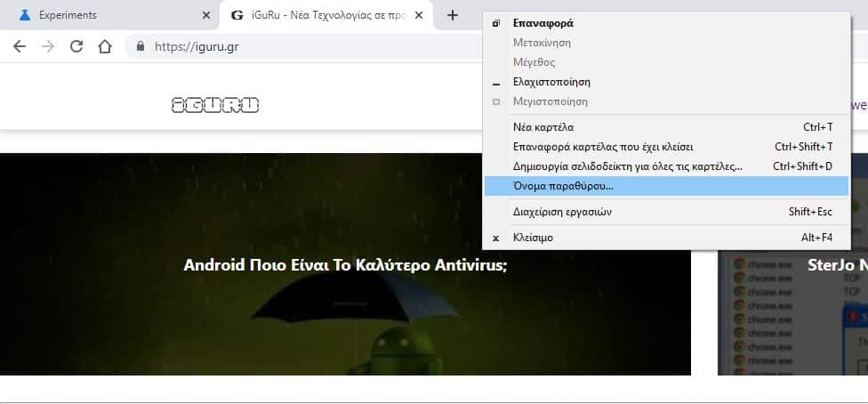Click the browser back arrow
The height and width of the screenshot is (404, 868).
tap(20, 46)
